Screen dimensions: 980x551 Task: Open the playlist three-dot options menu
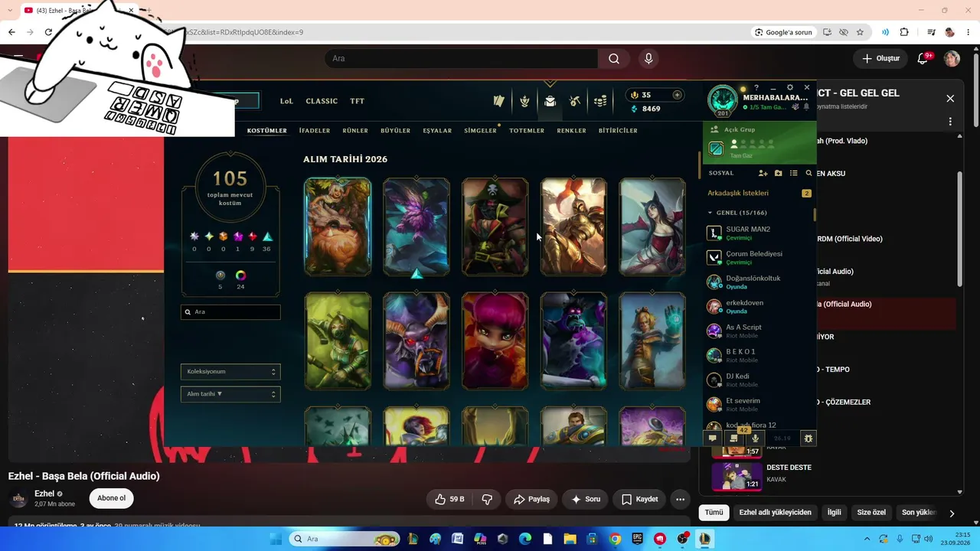(950, 122)
